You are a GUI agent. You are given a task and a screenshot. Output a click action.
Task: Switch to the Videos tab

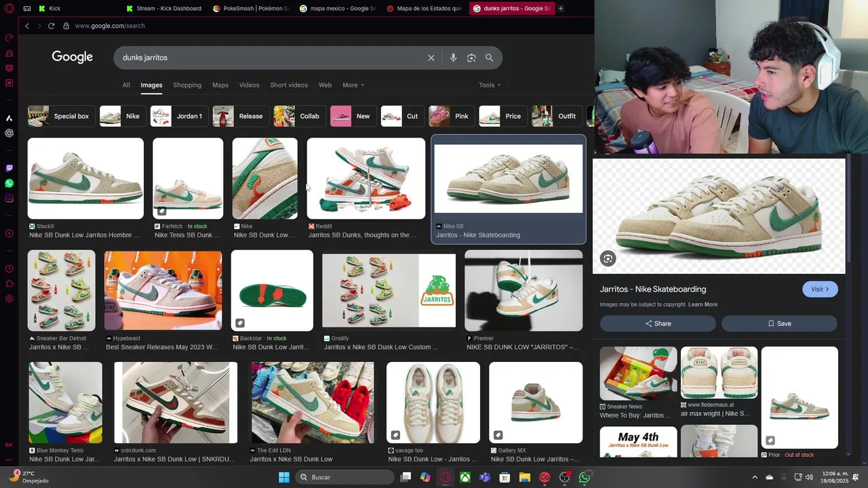pos(249,85)
